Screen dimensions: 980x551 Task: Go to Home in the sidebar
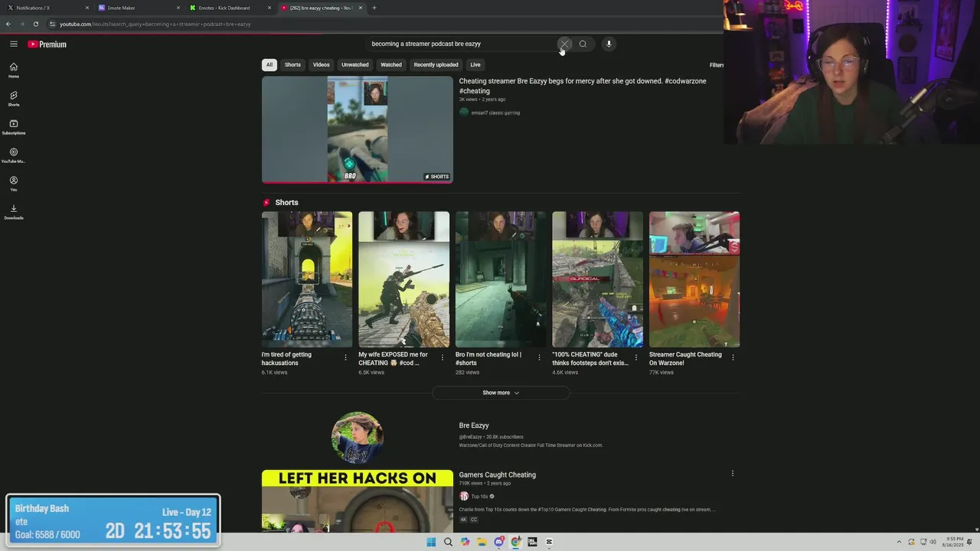tap(14, 70)
